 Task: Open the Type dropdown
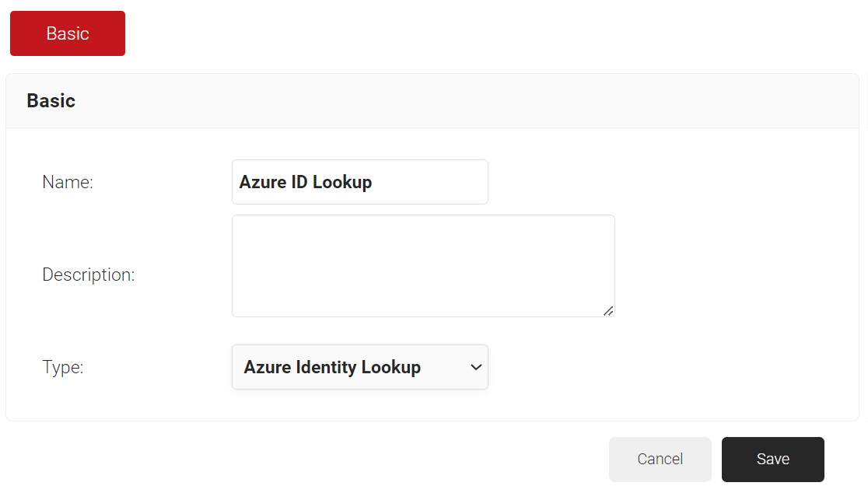359,367
